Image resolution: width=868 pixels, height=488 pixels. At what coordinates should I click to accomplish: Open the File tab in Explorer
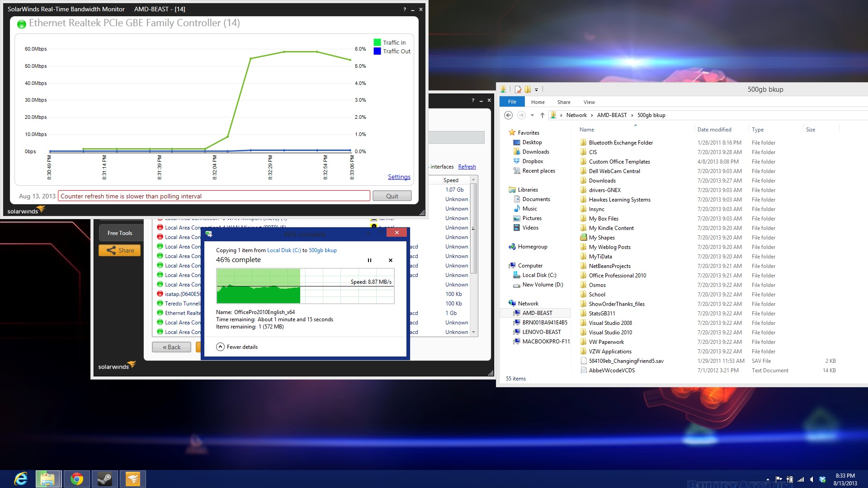(512, 102)
